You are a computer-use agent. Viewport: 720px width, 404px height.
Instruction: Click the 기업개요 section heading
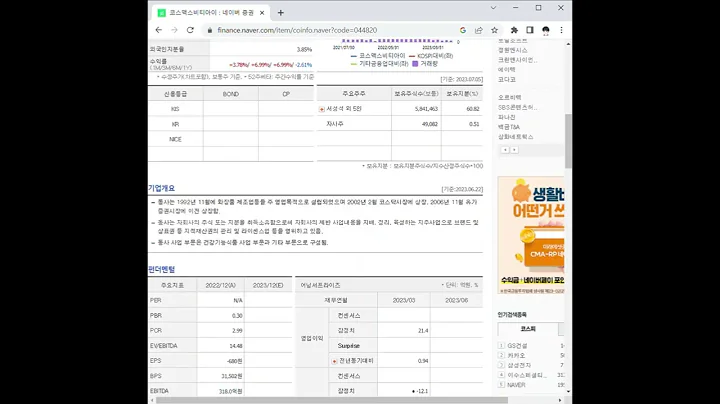point(162,188)
